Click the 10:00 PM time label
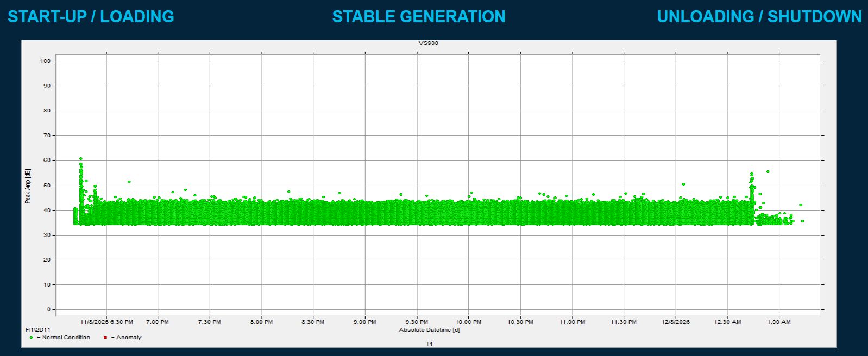 [468, 322]
